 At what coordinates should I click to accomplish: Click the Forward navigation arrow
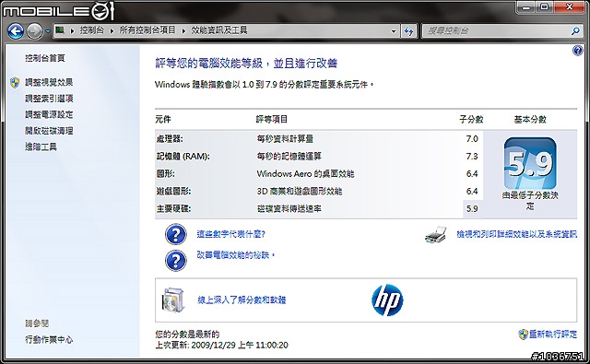click(x=35, y=31)
